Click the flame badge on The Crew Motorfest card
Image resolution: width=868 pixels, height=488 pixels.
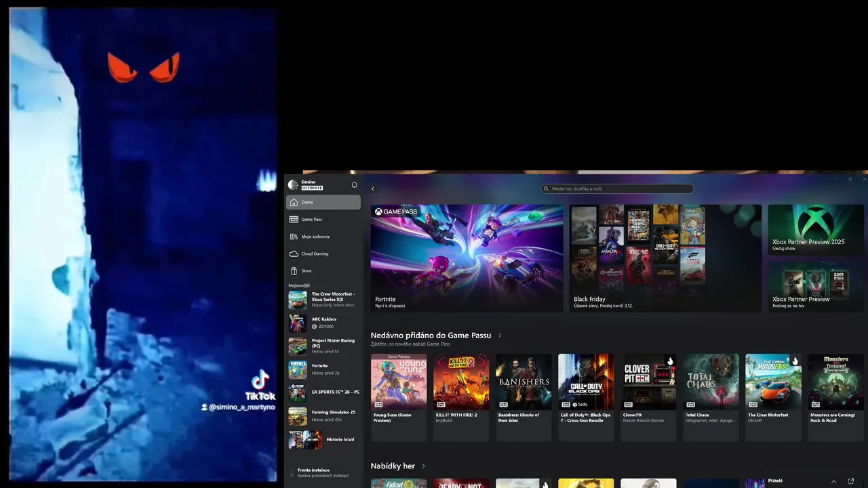[x=795, y=361]
